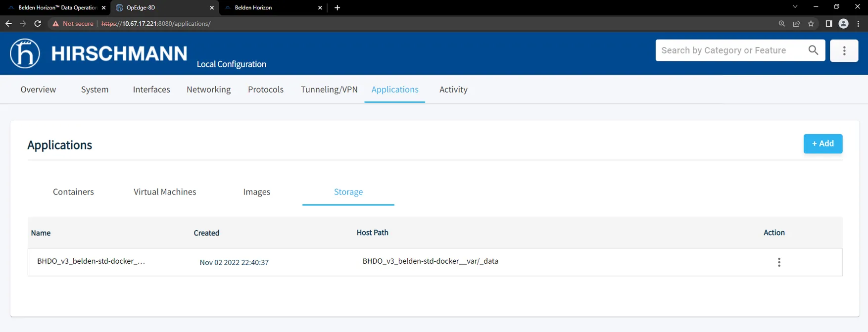This screenshot has height=332, width=868.
Task: Expand the browser tab search dropdown
Action: click(x=795, y=7)
